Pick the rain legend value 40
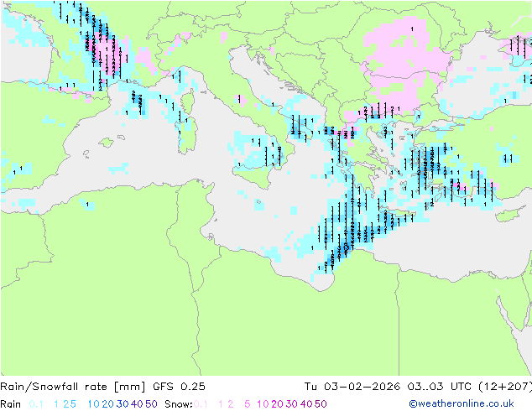This screenshot has height=411, width=532. [137, 404]
